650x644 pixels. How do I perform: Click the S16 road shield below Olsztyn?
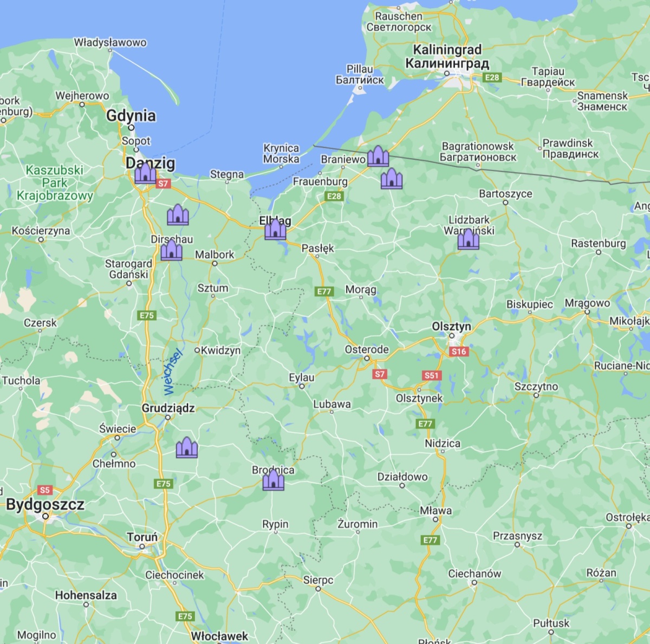[459, 352]
